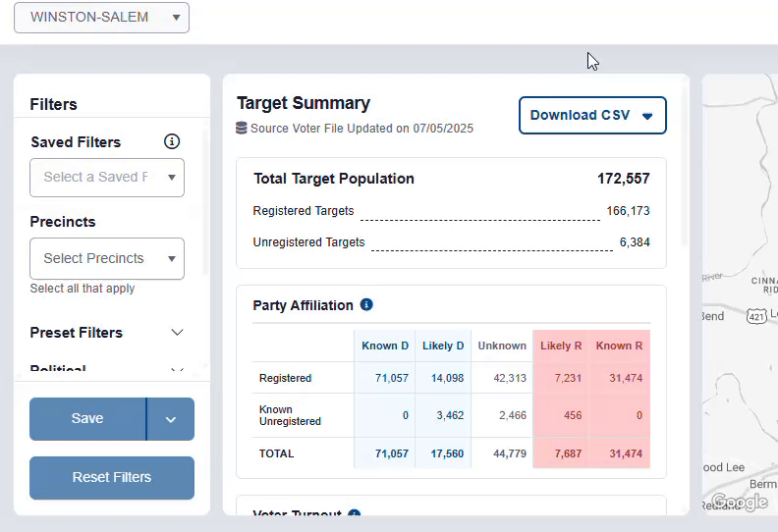Click the Known R column header
The width and height of the screenshot is (778, 532).
point(619,346)
